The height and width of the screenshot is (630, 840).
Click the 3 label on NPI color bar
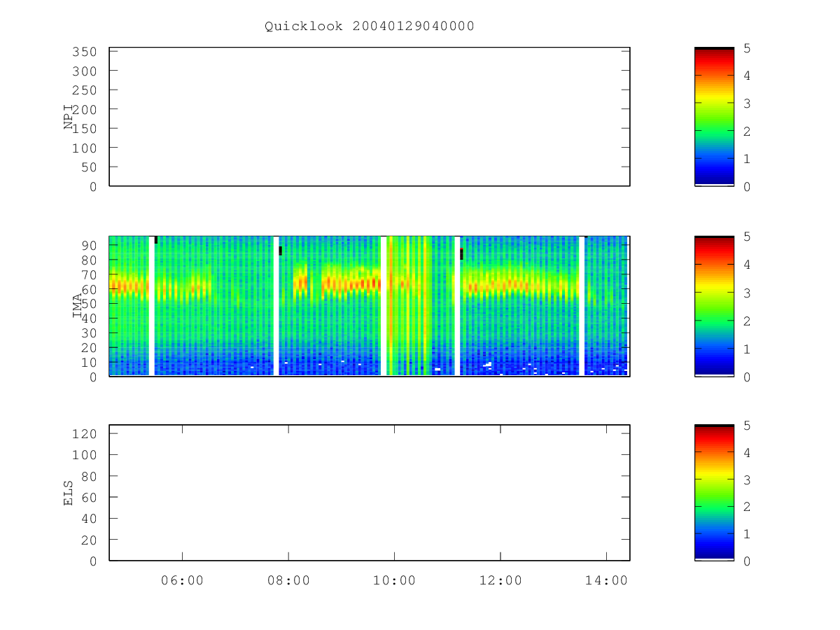point(747,104)
